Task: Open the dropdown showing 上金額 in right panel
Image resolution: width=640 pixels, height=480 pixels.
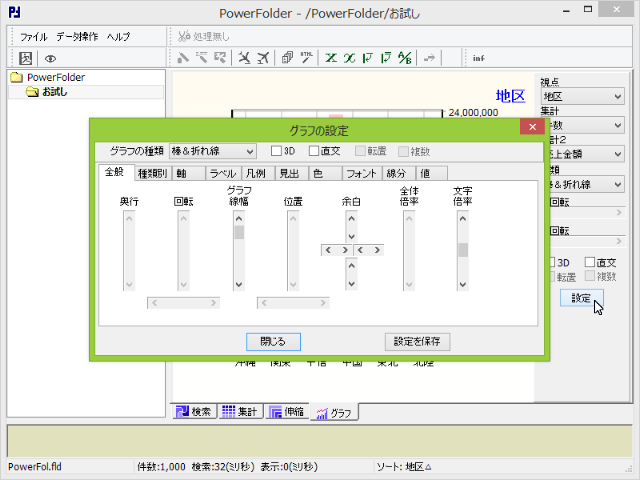Action: click(x=586, y=154)
